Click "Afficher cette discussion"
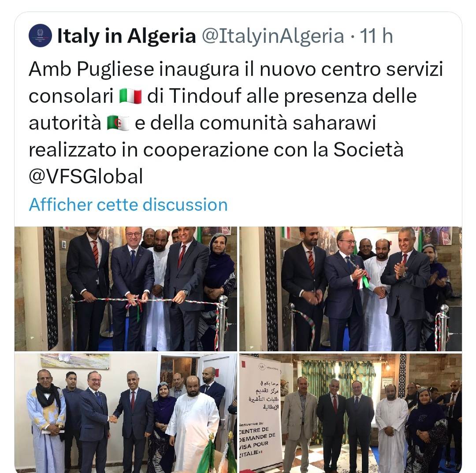476x473 pixels. coord(128,204)
